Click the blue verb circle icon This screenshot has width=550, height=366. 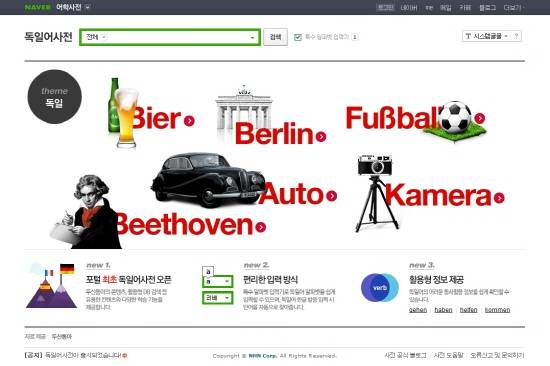380,288
